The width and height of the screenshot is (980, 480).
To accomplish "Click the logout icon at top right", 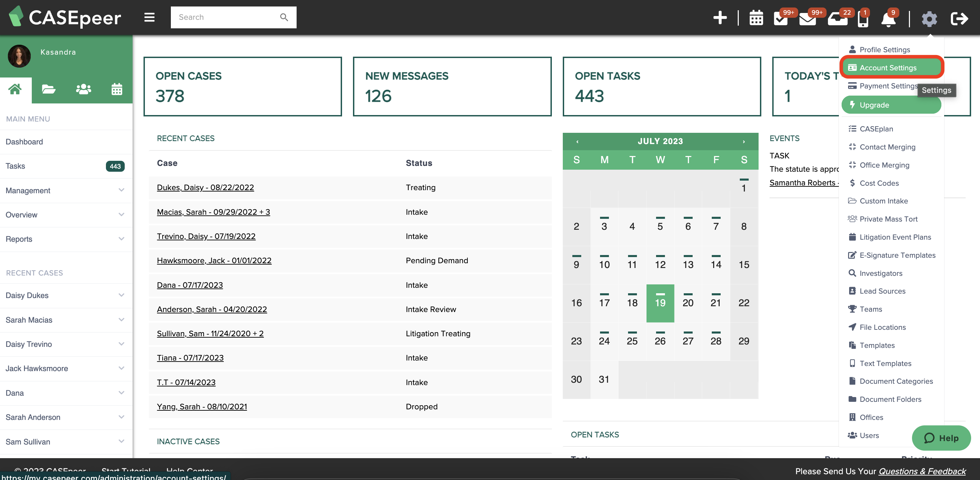I will [x=959, y=19].
